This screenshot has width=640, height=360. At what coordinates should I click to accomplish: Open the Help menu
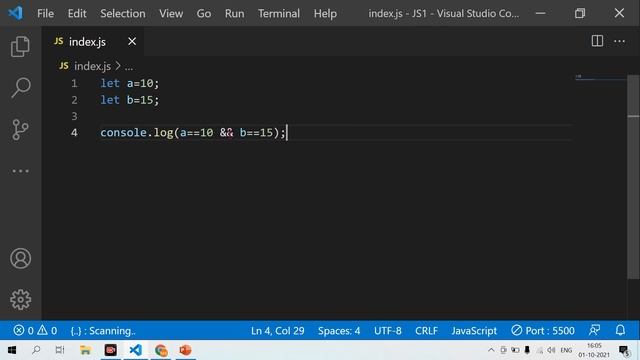pyautogui.click(x=325, y=13)
